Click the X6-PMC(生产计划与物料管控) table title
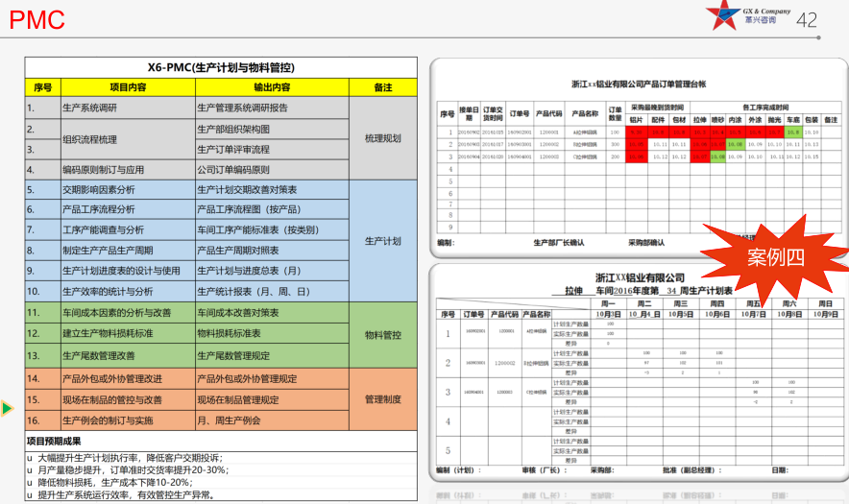The width and height of the screenshot is (849, 504). pyautogui.click(x=221, y=67)
